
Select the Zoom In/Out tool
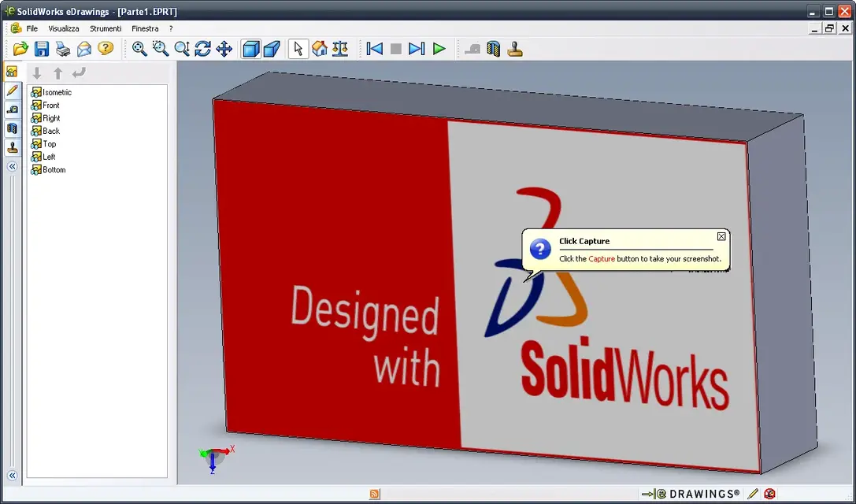click(182, 49)
